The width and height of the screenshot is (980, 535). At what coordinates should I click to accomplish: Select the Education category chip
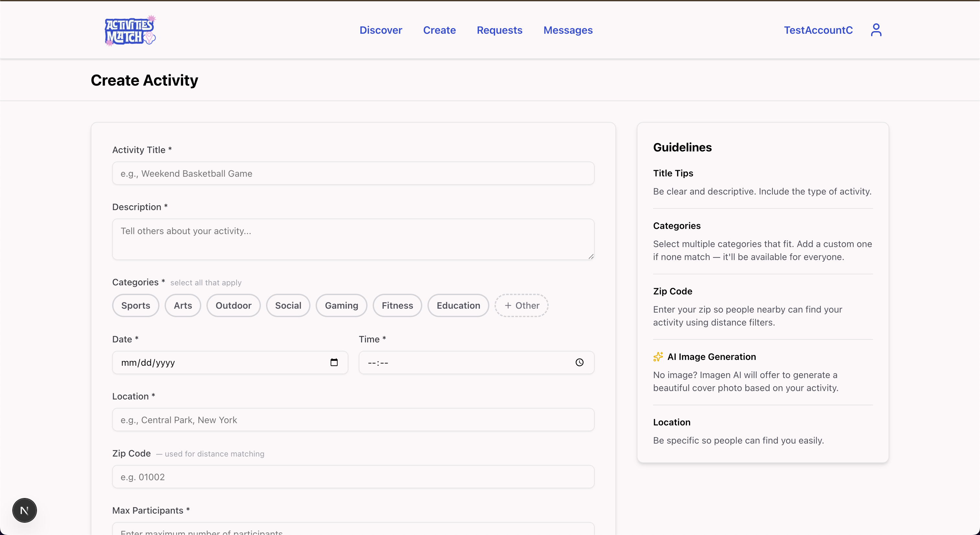[458, 305]
